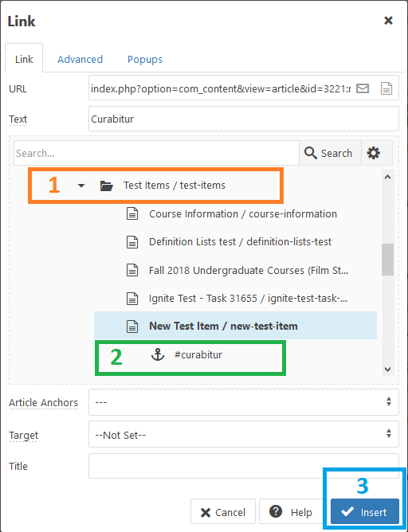Click the Insert button
This screenshot has width=408, height=532.
tap(365, 511)
